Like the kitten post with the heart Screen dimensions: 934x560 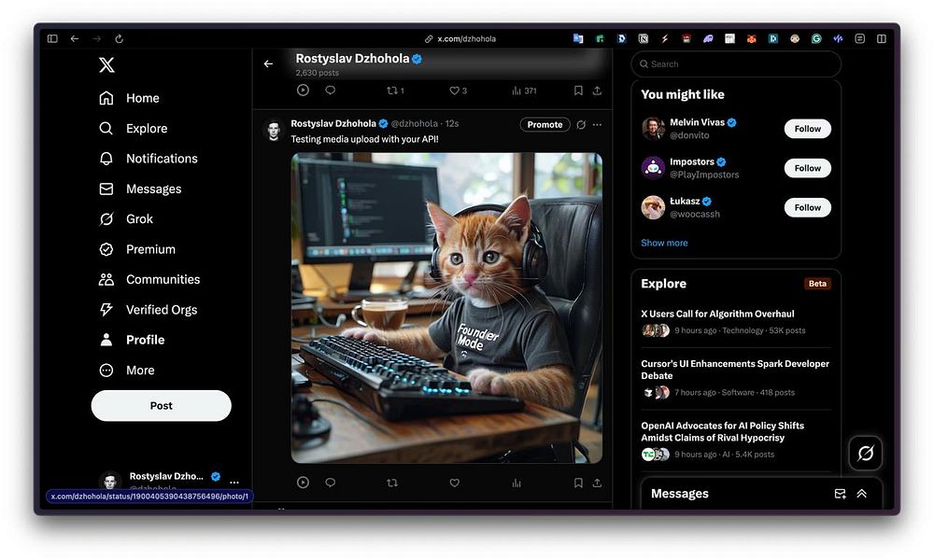point(455,483)
